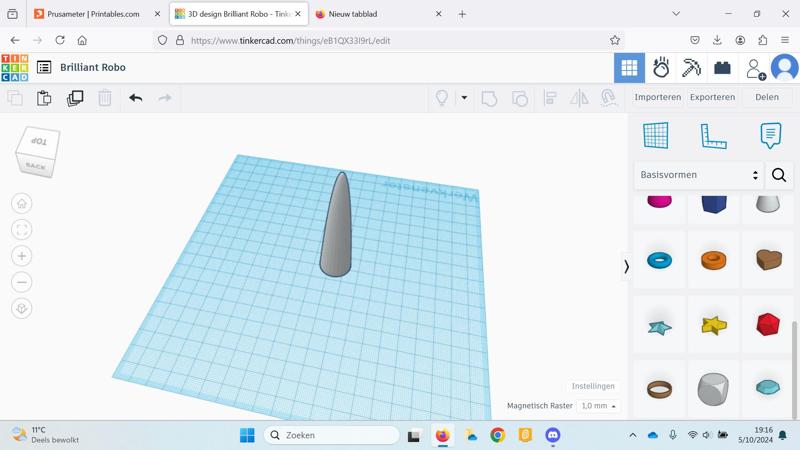Click the tinkercad.com URL address bar
The height and width of the screenshot is (450, 800).
click(x=389, y=40)
